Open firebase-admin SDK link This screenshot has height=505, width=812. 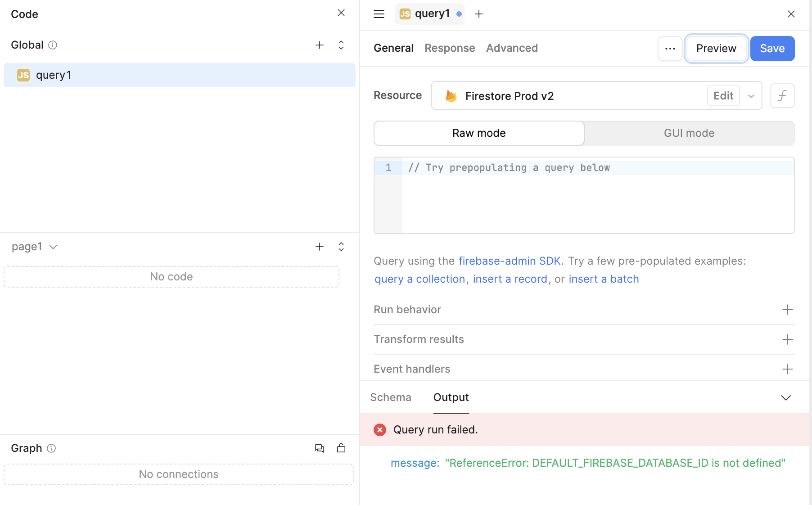[511, 261]
